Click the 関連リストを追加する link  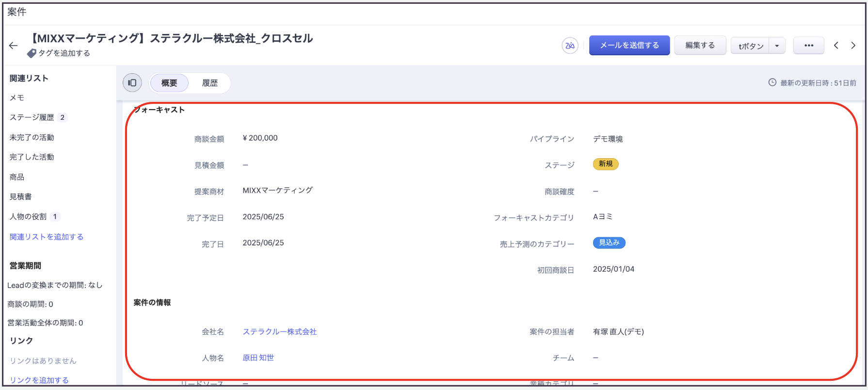point(47,237)
